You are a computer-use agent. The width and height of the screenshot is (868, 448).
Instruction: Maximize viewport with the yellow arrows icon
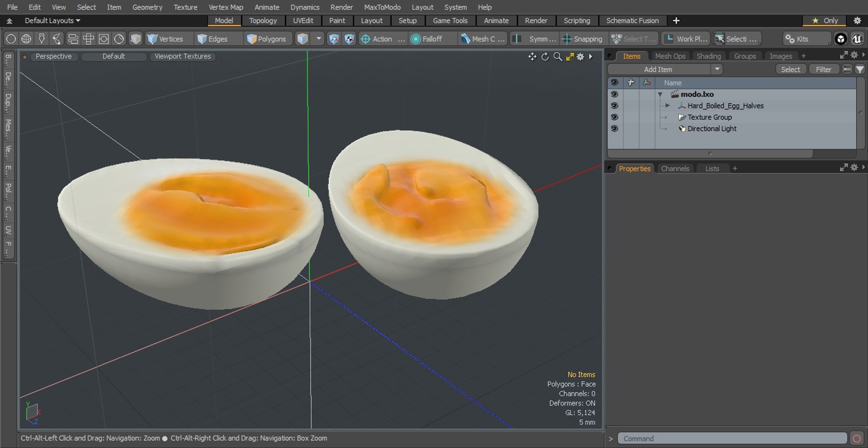pos(570,57)
